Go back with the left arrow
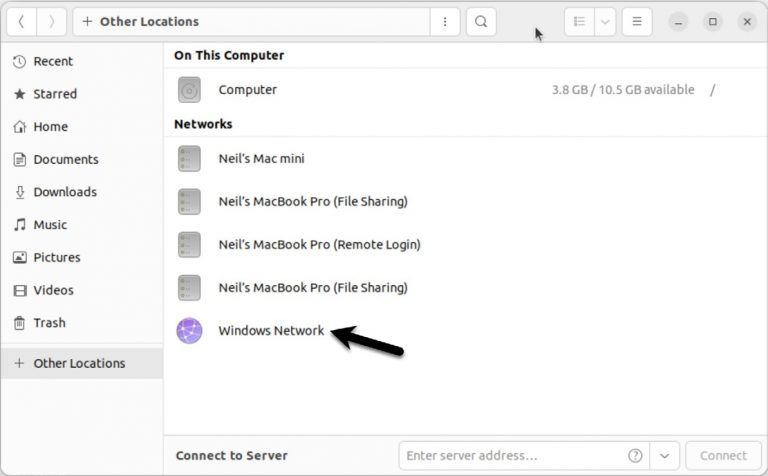The image size is (768, 476). pyautogui.click(x=21, y=21)
